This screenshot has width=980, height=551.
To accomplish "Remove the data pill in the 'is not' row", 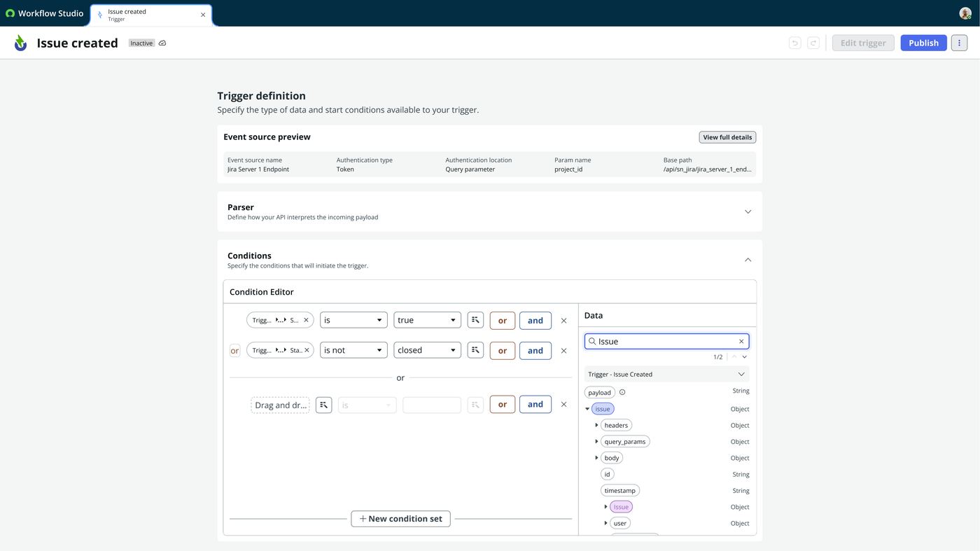I will pos(306,350).
